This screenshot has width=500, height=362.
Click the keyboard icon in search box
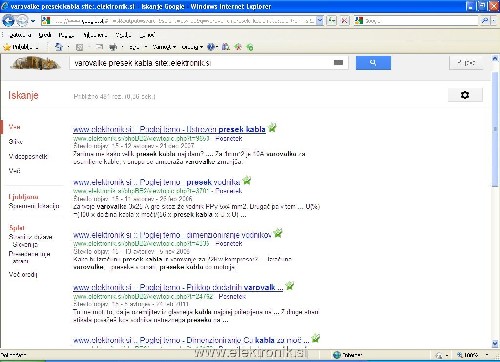click(338, 63)
